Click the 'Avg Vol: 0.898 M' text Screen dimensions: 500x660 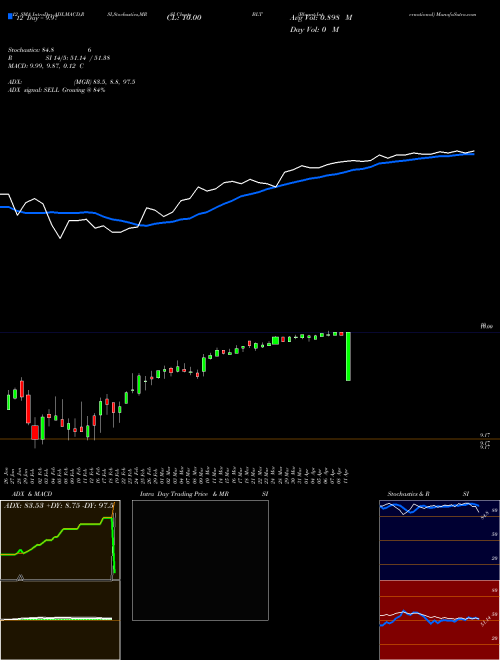pyautogui.click(x=321, y=18)
